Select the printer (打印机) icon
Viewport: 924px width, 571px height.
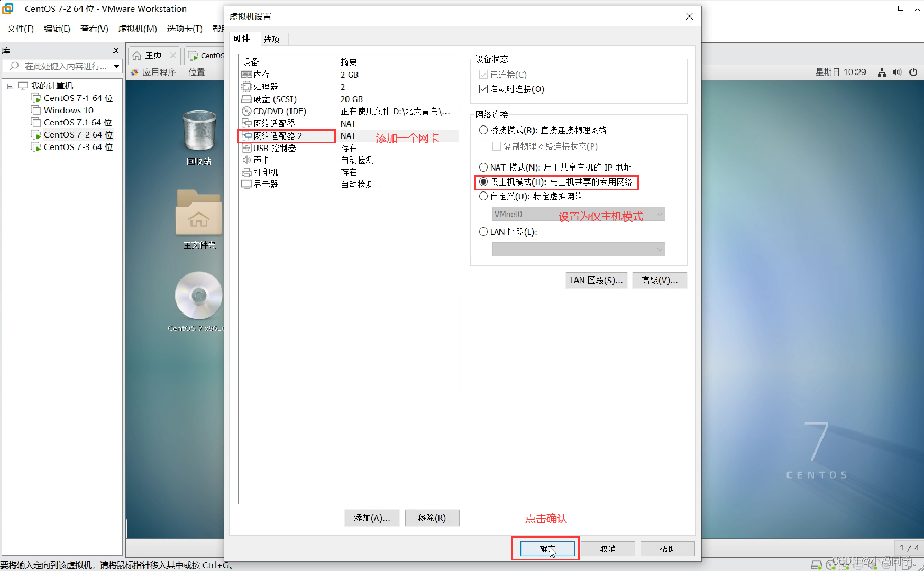pos(246,172)
